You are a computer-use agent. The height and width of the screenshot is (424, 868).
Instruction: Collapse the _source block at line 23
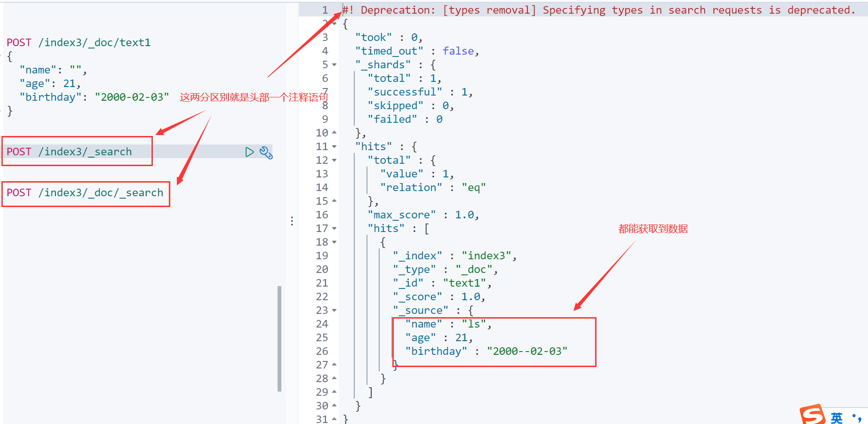pos(334,311)
